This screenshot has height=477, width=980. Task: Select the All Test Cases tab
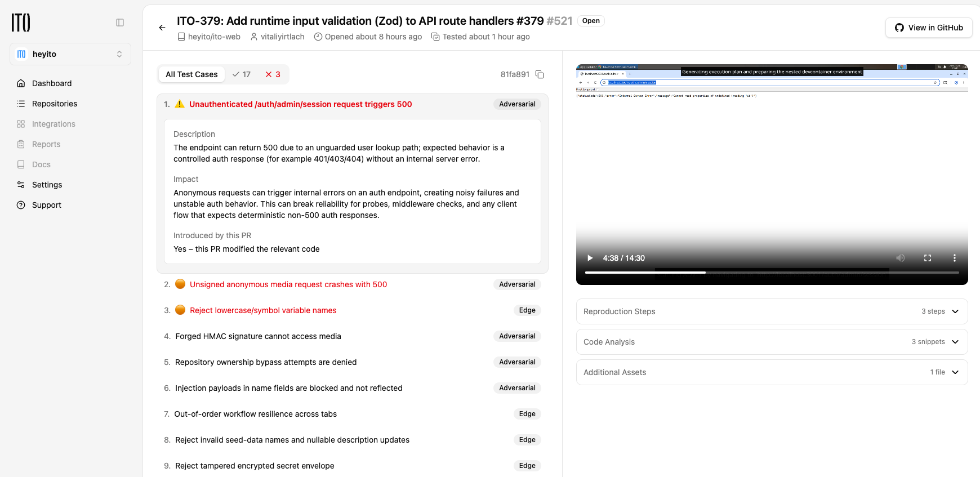pyautogui.click(x=191, y=74)
